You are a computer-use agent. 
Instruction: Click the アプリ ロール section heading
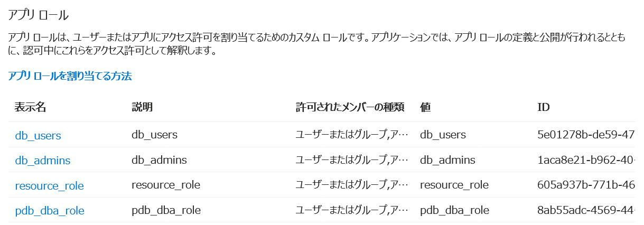coord(38,15)
